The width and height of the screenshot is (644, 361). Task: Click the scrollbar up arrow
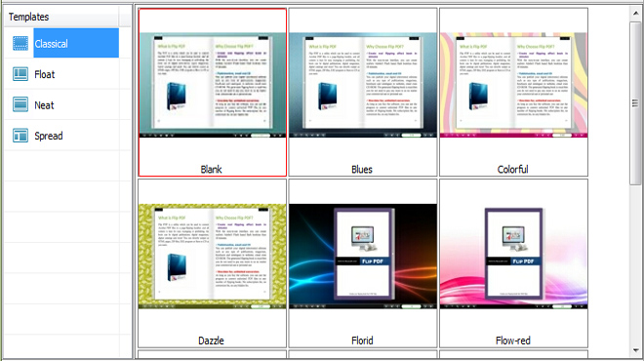coord(635,13)
